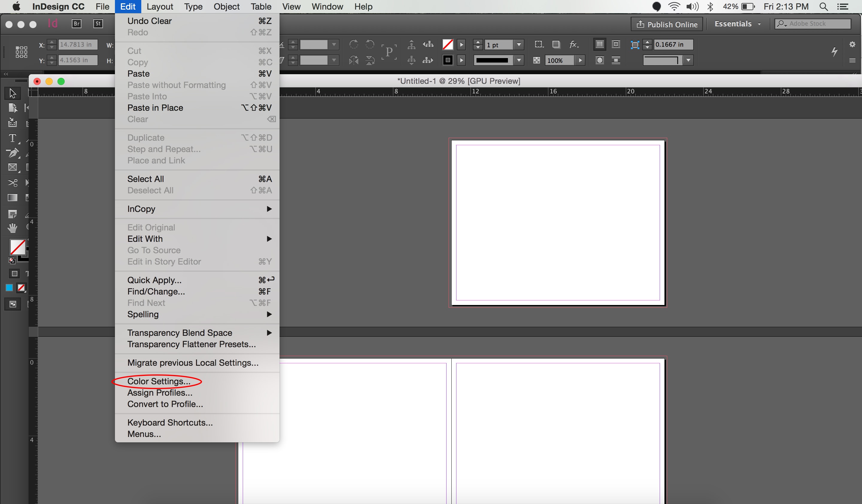Toggle no text wrap button
862x504 pixels.
click(599, 45)
